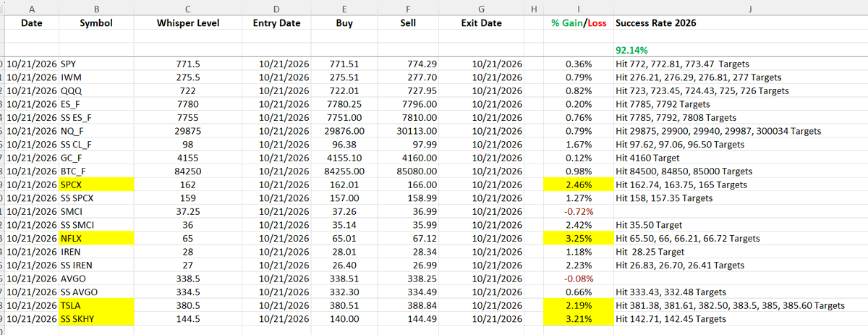Click the 85080.00 sell price cell
Viewport: 868px width, 335px height.
(x=408, y=171)
